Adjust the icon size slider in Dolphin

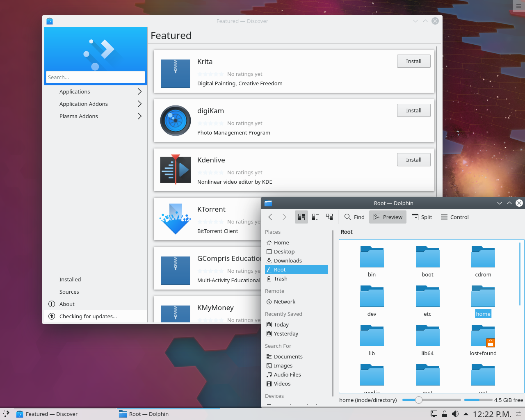point(418,399)
